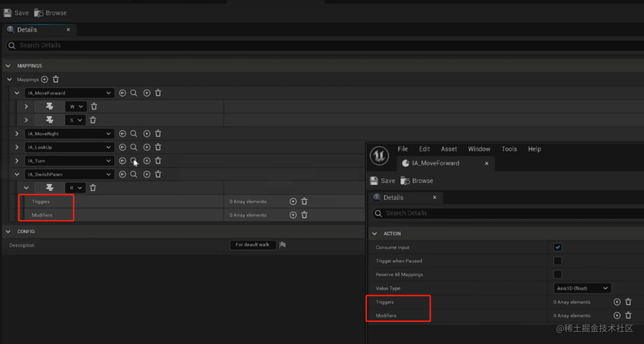Switch to the IA_MoveForward tab

pyautogui.click(x=433, y=163)
